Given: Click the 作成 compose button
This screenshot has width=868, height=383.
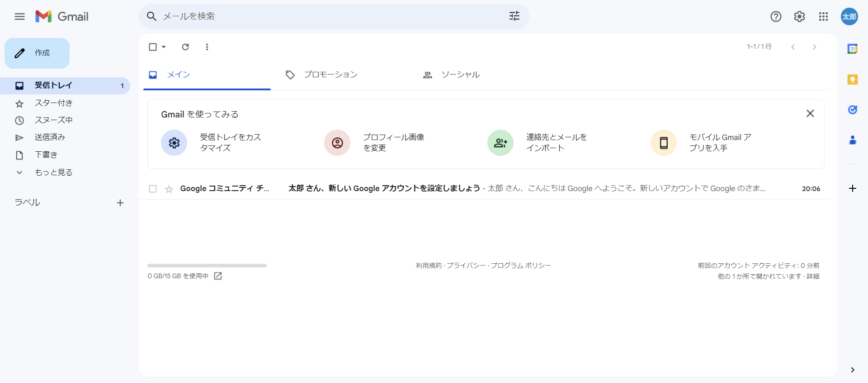Looking at the screenshot, I should tap(37, 53).
